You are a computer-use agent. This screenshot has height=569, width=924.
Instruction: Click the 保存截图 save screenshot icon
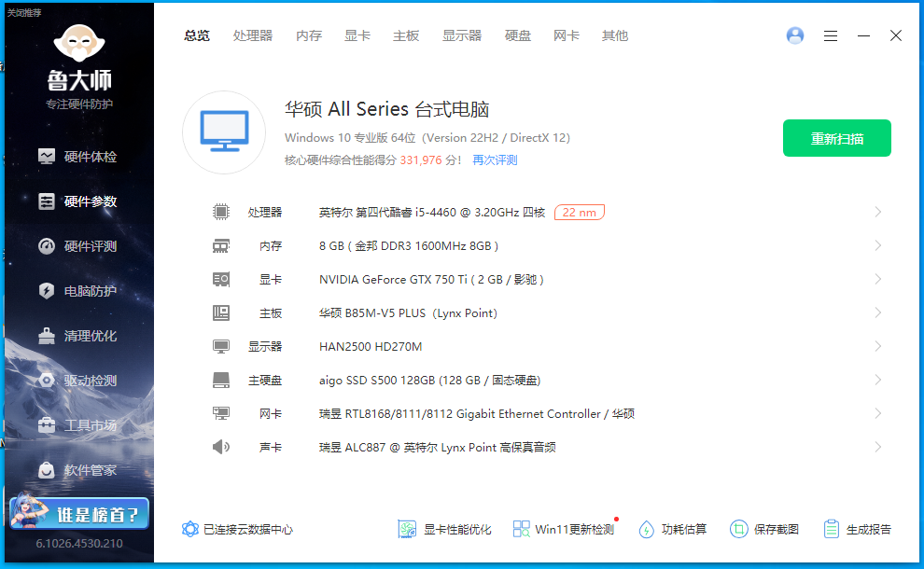click(x=738, y=529)
